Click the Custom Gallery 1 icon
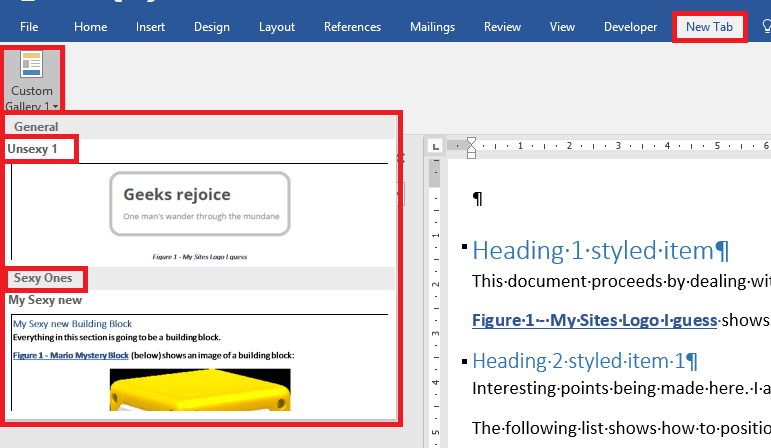Viewport: 771px width, 448px height. (32, 66)
